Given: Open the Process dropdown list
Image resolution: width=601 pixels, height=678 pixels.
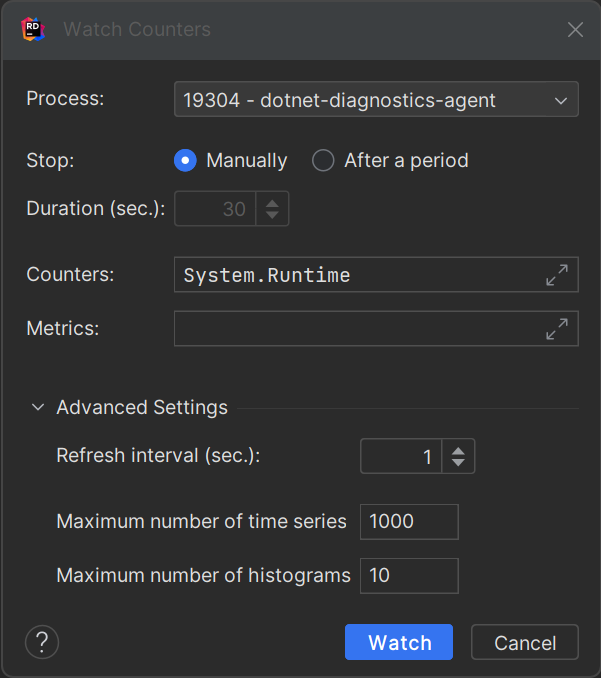Looking at the screenshot, I should (x=376, y=99).
